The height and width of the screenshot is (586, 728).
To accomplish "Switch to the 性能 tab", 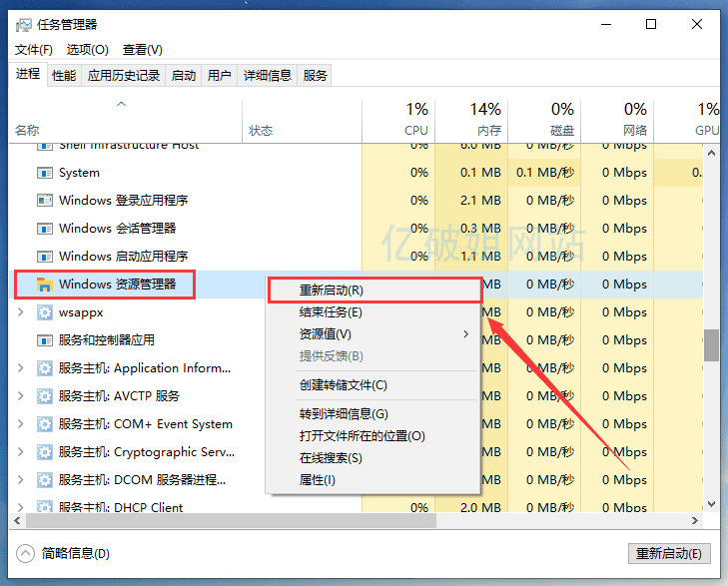I will pyautogui.click(x=64, y=76).
